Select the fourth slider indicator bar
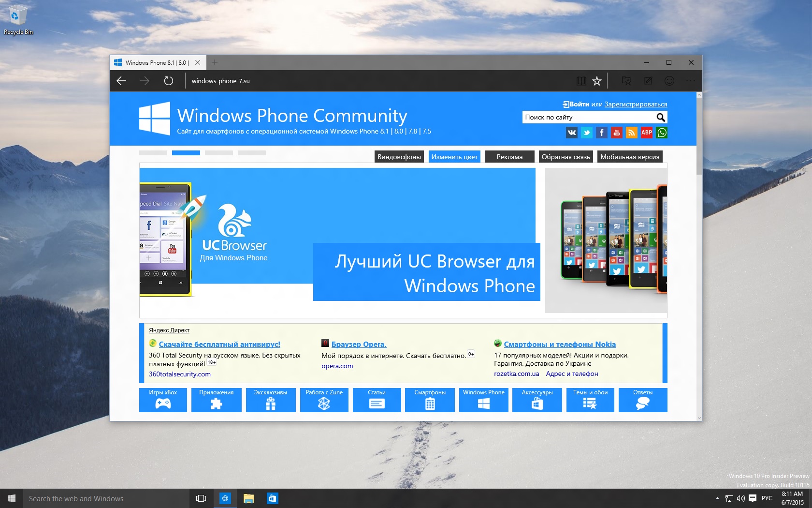The width and height of the screenshot is (812, 508). click(252, 153)
